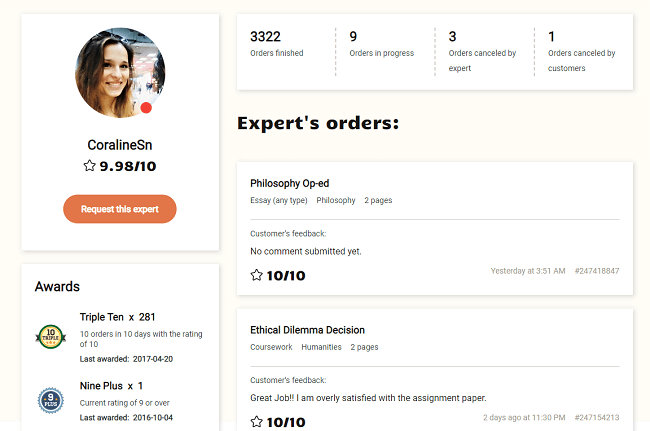
Task: Click the star icon beside 9.98/10 rating
Action: point(90,166)
